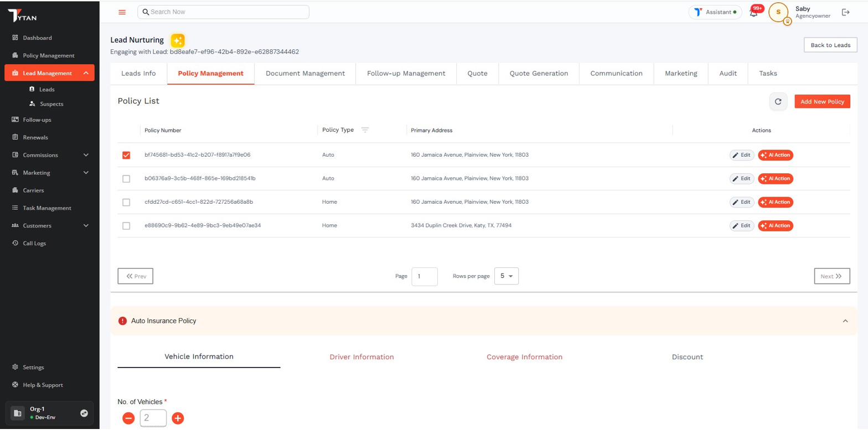Image resolution: width=868 pixels, height=434 pixels.
Task: Switch to the Leads Info tab
Action: tap(138, 74)
